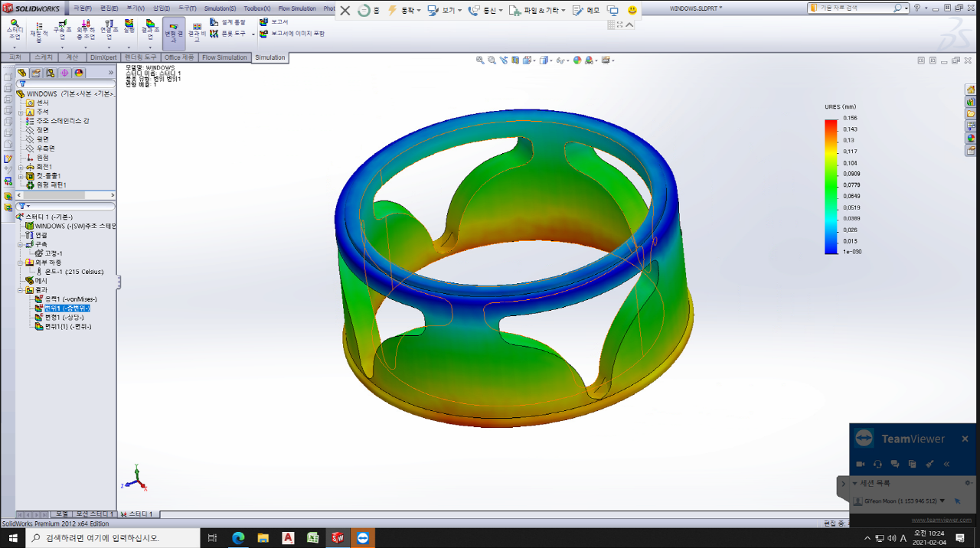Select the DisplayManager color ball tab icon
Viewport: 980px width, 548px height.
pyautogui.click(x=78, y=73)
